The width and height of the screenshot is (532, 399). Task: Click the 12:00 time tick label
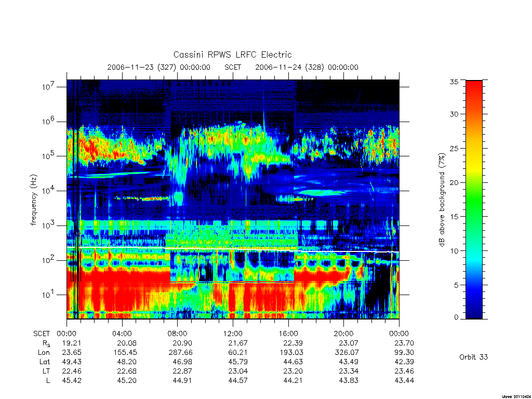tap(233, 334)
